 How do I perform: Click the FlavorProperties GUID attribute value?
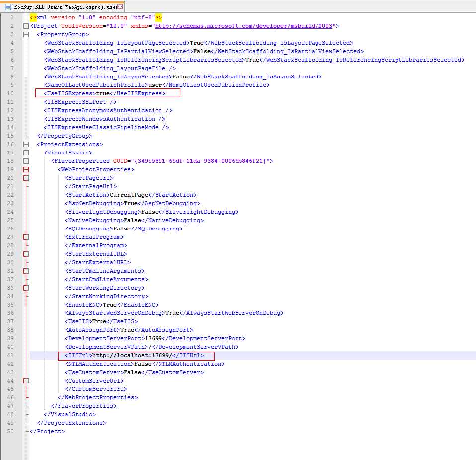(x=200, y=161)
